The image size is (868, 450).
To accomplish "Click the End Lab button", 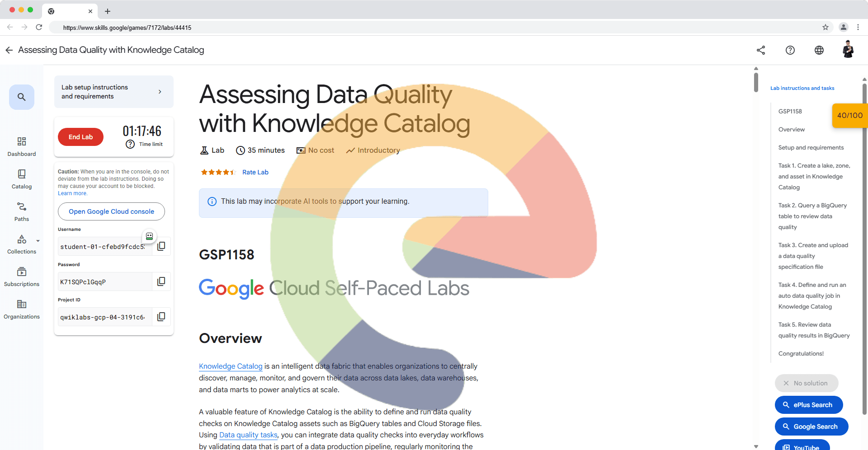I will 80,137.
